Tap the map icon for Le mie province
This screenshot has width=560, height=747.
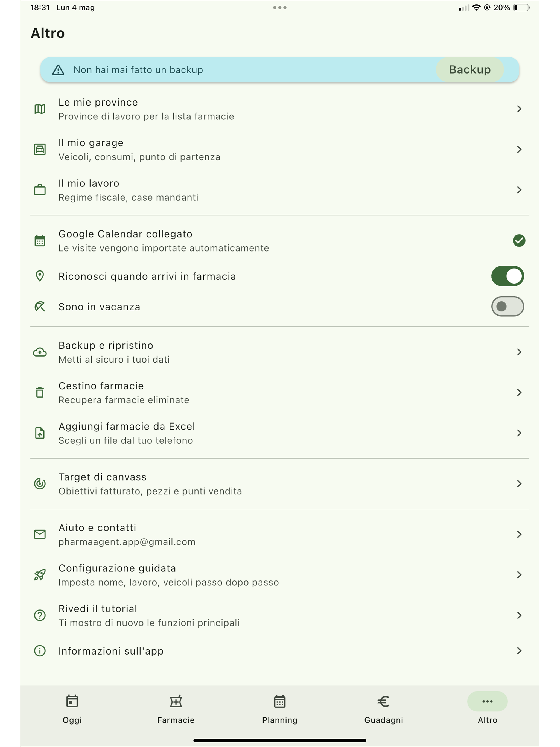pos(40,109)
